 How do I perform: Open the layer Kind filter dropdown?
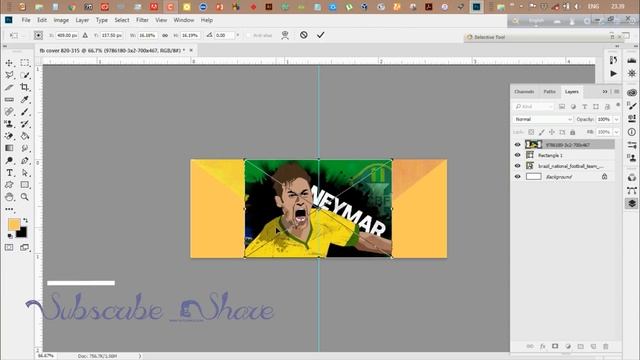pos(533,107)
